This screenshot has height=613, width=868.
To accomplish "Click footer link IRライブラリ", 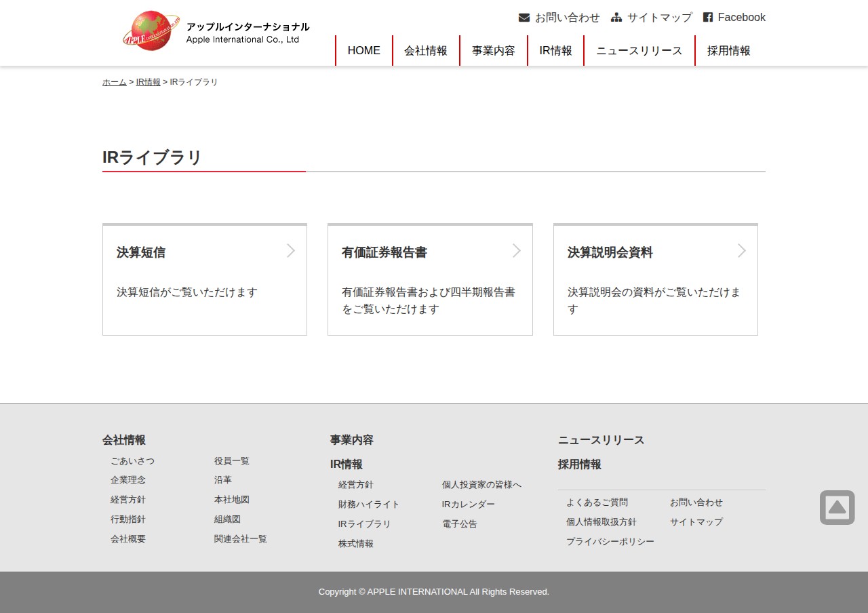I will tap(365, 524).
